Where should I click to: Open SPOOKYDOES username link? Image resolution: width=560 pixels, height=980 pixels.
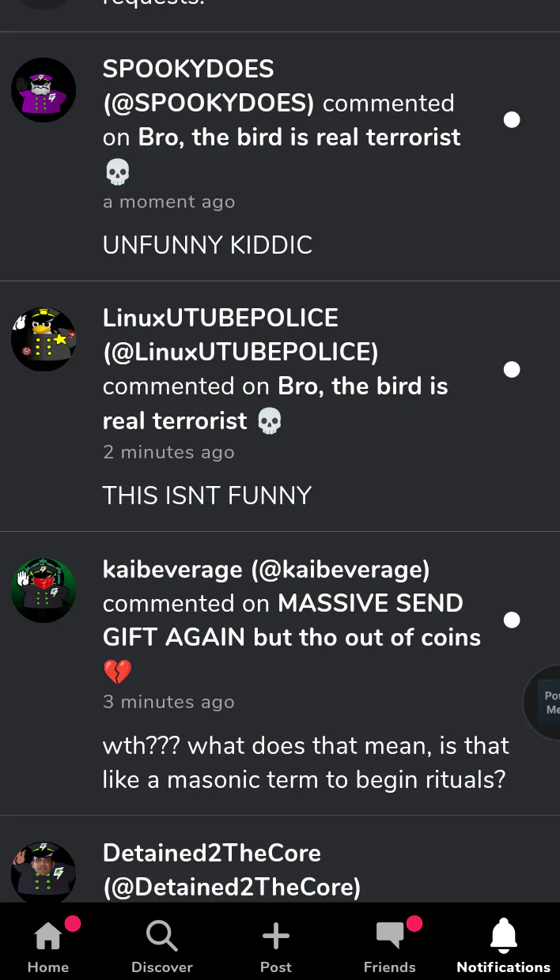coord(188,69)
